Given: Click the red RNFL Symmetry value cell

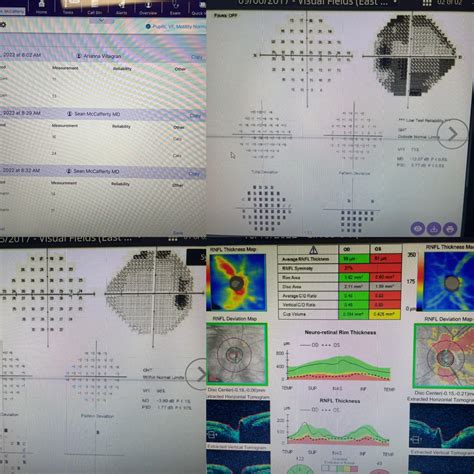Looking at the screenshot, I should click(x=370, y=268).
